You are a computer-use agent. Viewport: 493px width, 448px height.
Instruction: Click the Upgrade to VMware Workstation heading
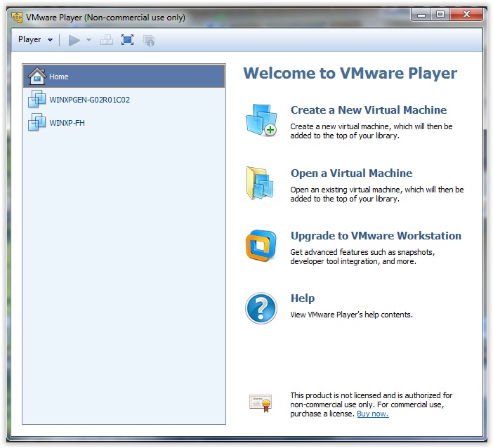376,236
